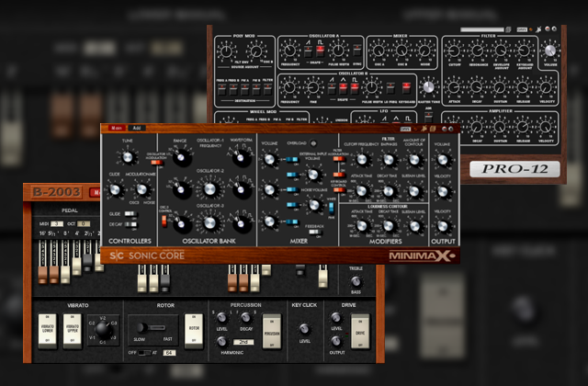
Task: Click the Minimax logo
Action: click(422, 255)
